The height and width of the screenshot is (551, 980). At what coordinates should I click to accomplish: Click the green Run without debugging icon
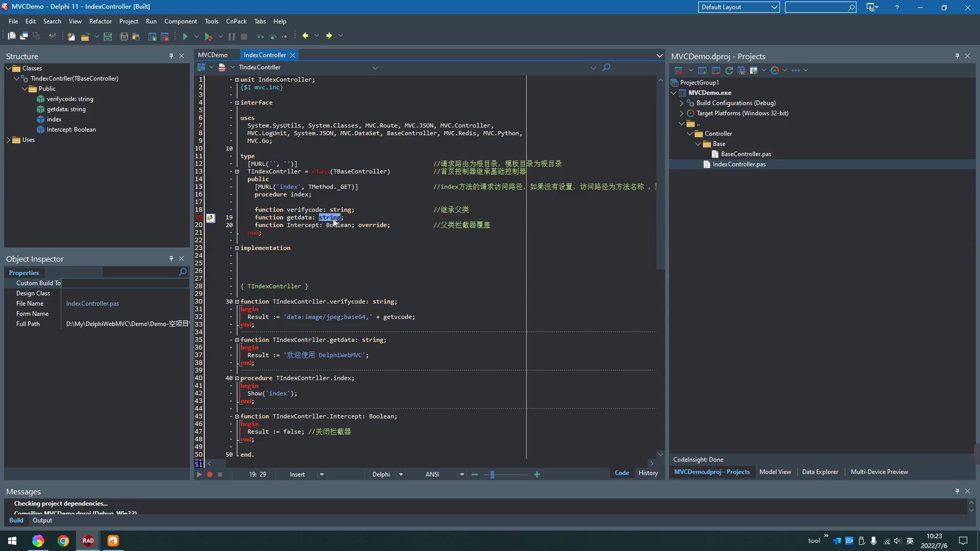click(185, 36)
